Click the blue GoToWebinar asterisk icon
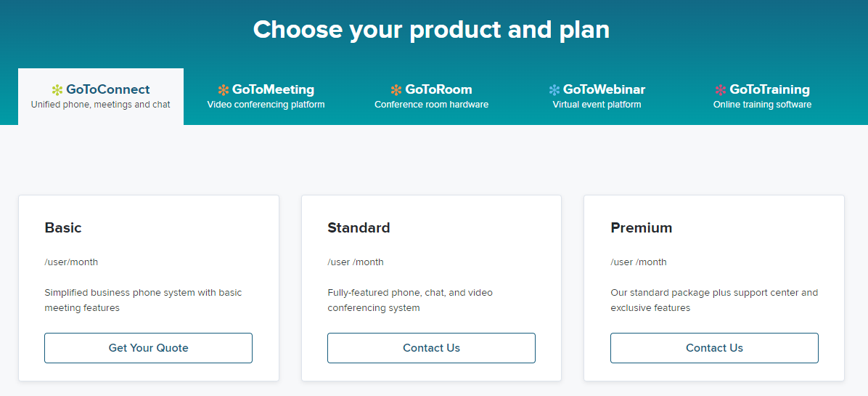The width and height of the screenshot is (868, 396). [554, 90]
